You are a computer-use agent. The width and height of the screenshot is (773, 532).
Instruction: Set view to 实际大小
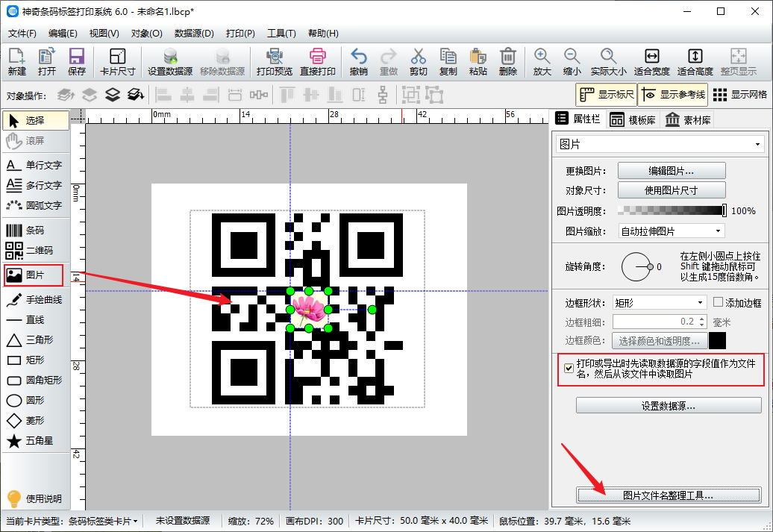pos(608,62)
